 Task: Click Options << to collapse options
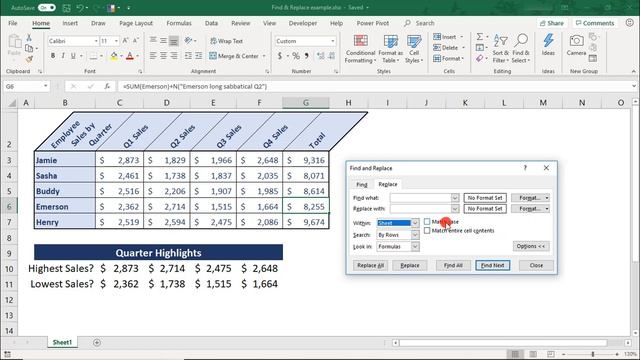click(531, 246)
